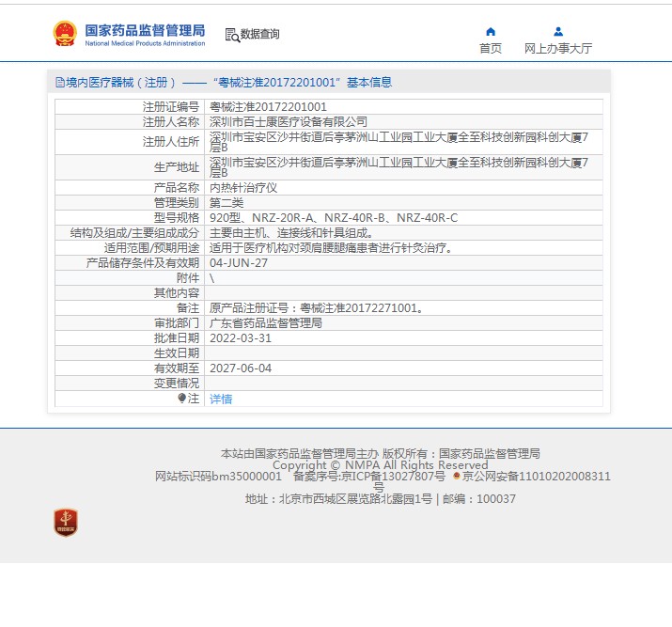
Task: Click the English name National Medical Products Administration
Action: (x=145, y=43)
